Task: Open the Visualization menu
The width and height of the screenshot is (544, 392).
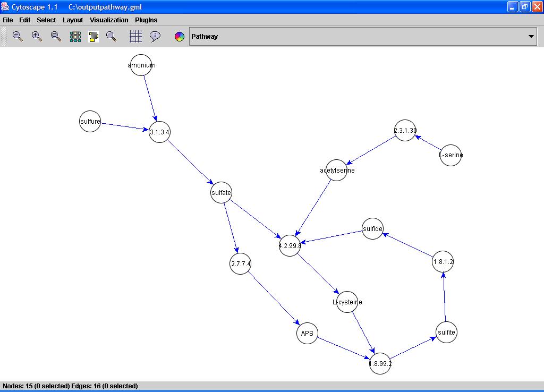Action: [109, 20]
